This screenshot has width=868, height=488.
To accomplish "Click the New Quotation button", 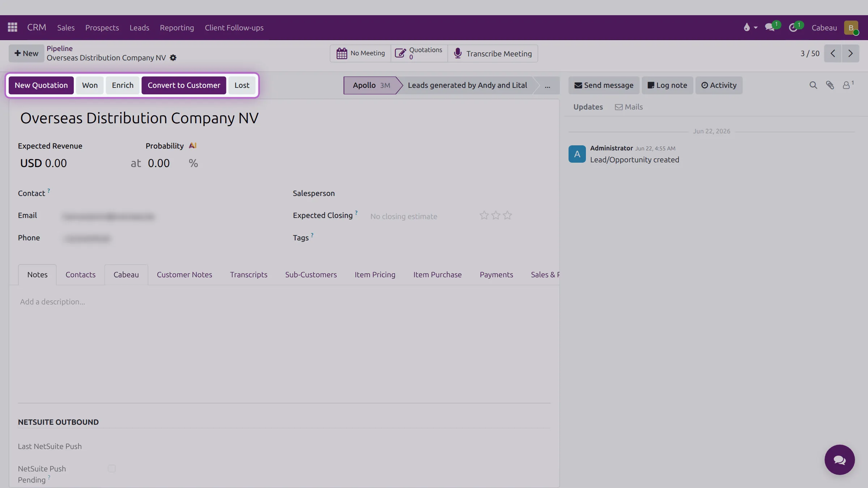I will pyautogui.click(x=41, y=85).
